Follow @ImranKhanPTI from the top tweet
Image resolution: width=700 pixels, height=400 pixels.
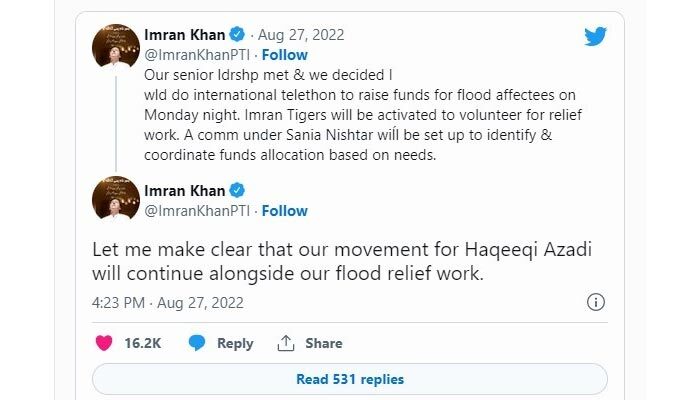point(284,55)
